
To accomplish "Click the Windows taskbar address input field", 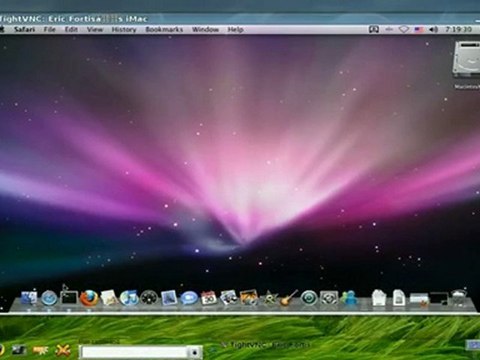I will pos(135,352).
